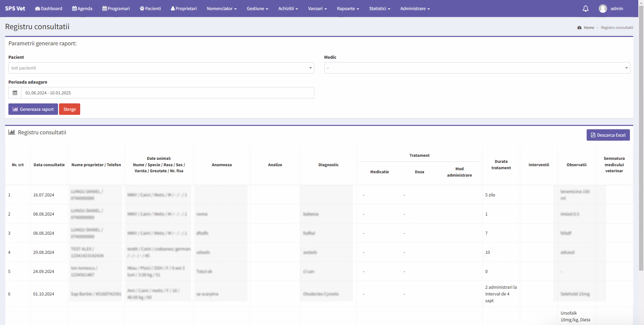Click the calendar icon beside date range
Viewport: 644px width, 325px height.
point(15,93)
